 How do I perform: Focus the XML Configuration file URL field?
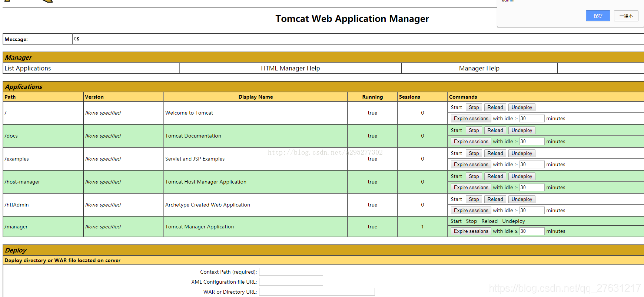tap(291, 282)
